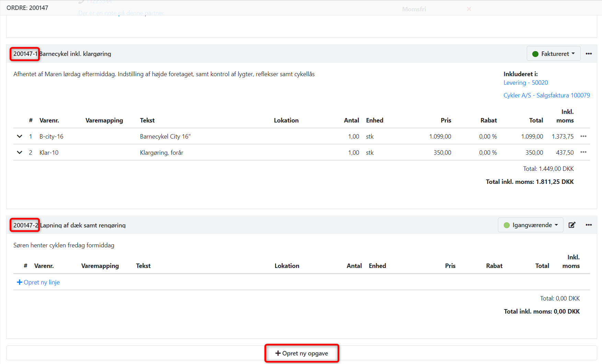602x364 pixels.
Task: Expand line 1 B-city-16 chevron
Action: click(20, 136)
